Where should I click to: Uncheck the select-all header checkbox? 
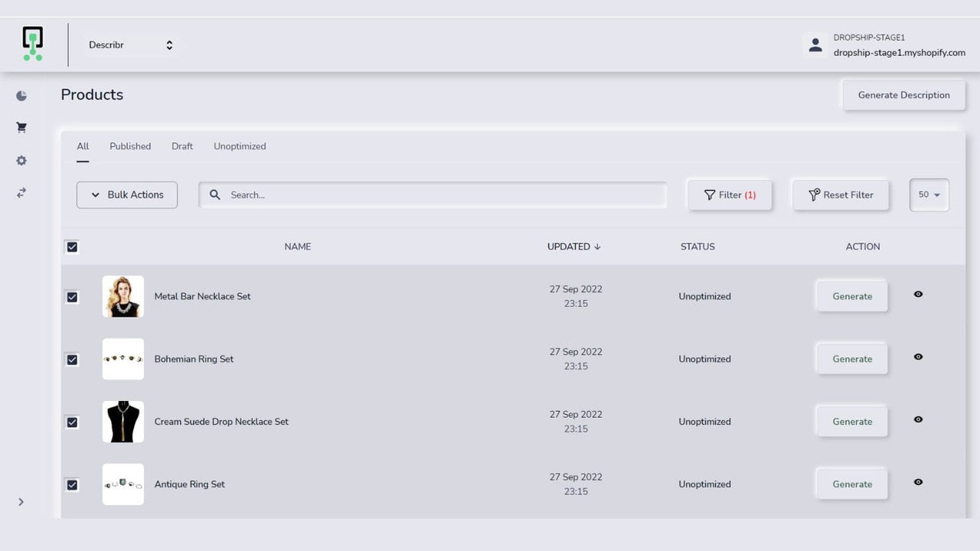(x=72, y=246)
